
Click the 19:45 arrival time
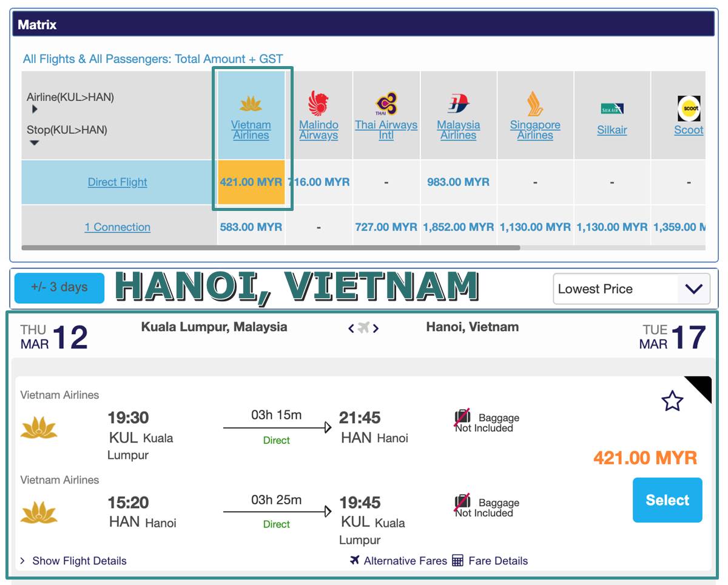pyautogui.click(x=360, y=503)
